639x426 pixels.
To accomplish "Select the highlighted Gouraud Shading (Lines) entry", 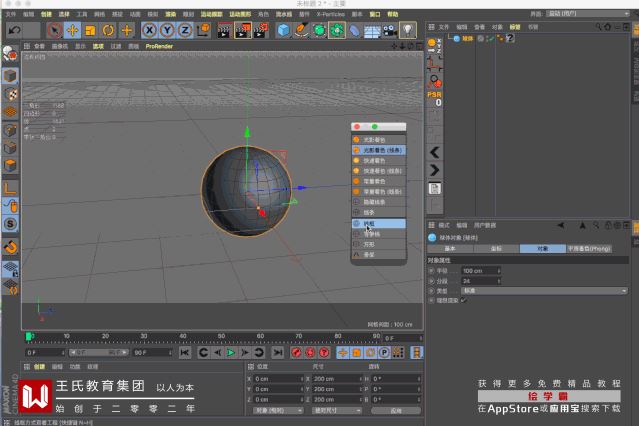I will [379, 150].
